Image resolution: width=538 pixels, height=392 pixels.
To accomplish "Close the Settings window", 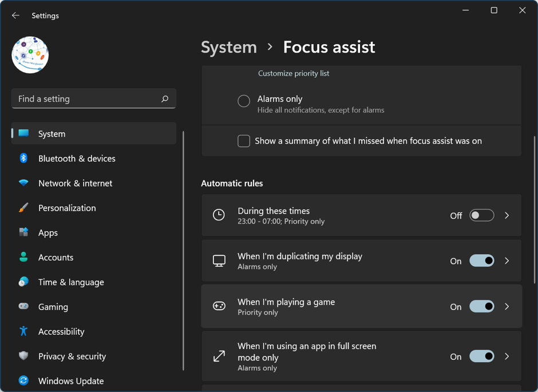I will pyautogui.click(x=522, y=10).
